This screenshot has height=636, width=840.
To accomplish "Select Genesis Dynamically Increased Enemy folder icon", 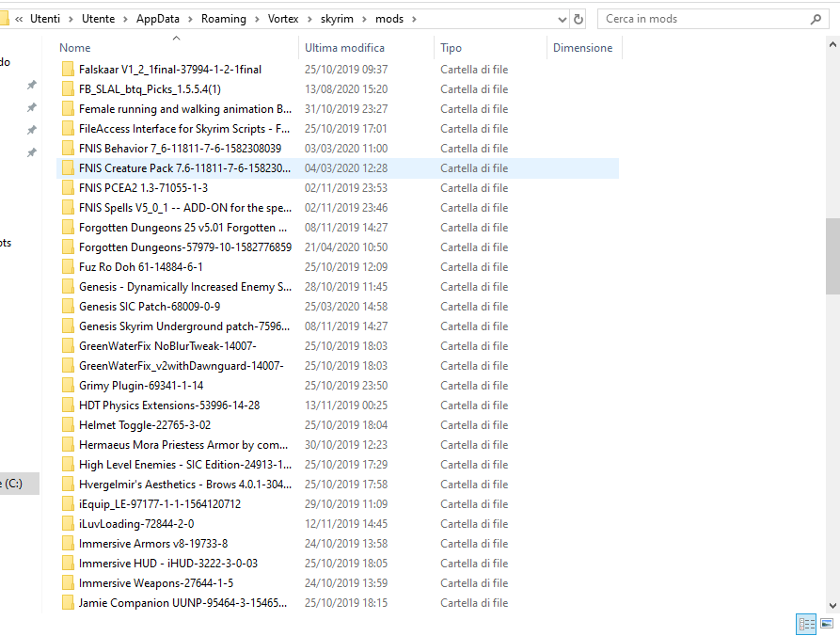I will pyautogui.click(x=68, y=287).
